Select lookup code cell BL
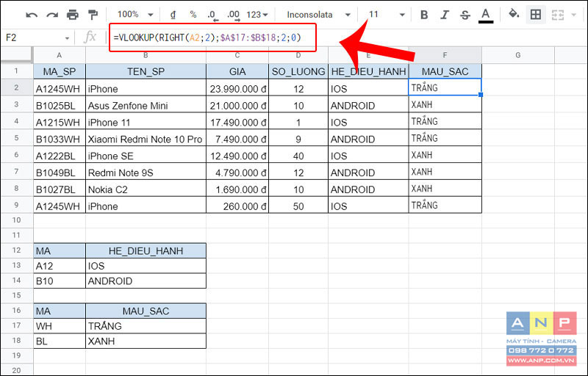 tap(60, 341)
